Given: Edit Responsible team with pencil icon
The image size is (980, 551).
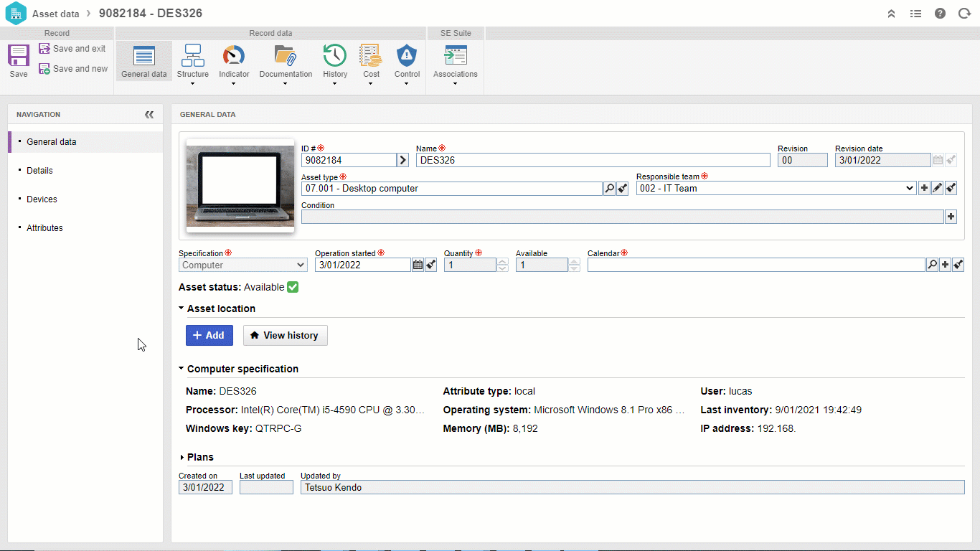Looking at the screenshot, I should click(937, 188).
